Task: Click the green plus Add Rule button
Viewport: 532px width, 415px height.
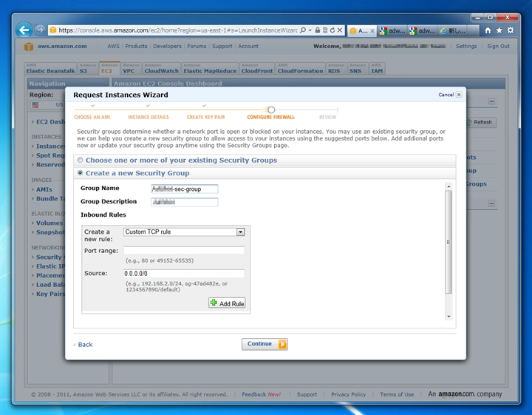Action: (x=227, y=303)
